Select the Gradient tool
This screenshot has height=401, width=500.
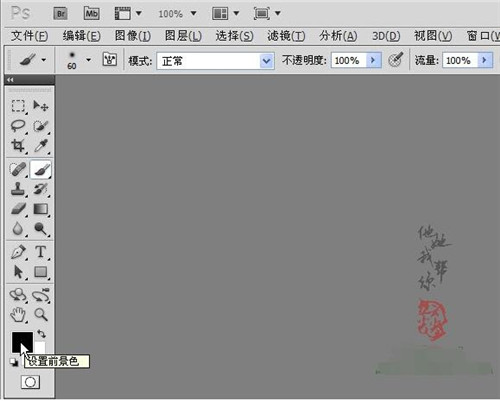click(x=41, y=209)
